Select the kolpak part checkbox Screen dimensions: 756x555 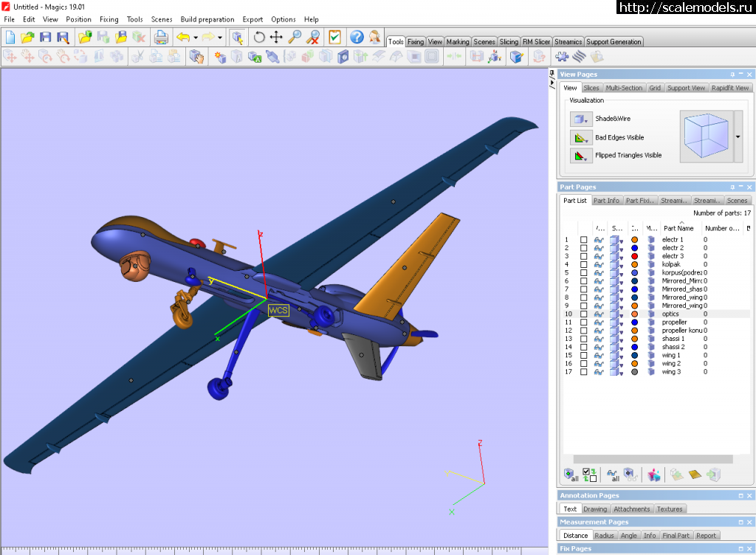coord(584,264)
